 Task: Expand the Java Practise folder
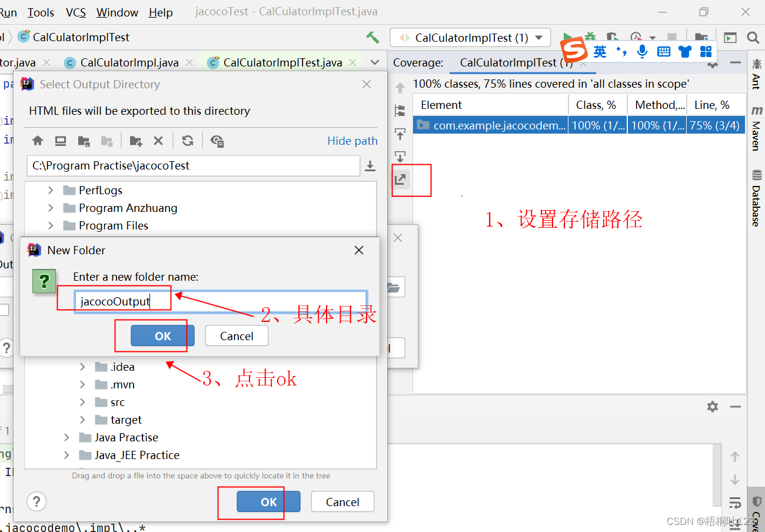(x=66, y=437)
